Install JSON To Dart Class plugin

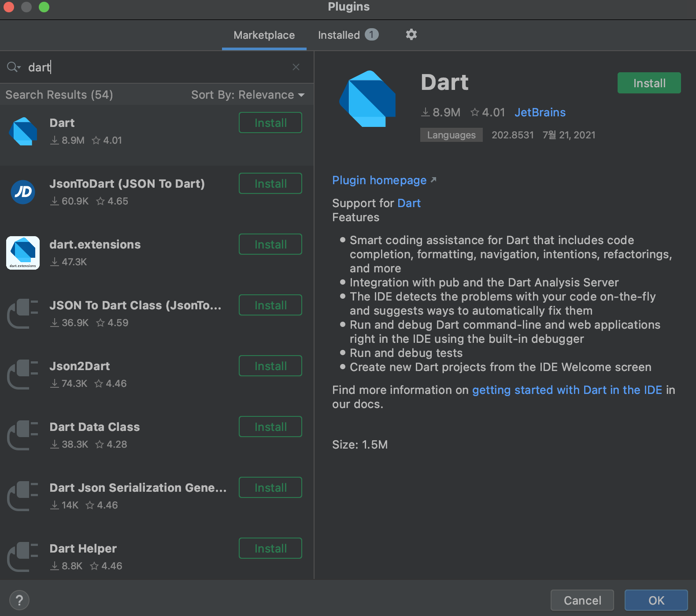[270, 305]
